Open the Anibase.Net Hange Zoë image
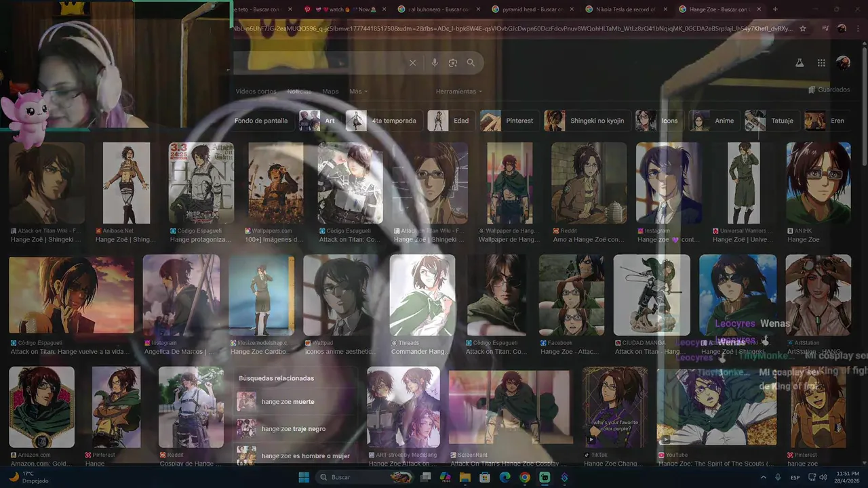The height and width of the screenshot is (488, 868). tap(126, 183)
